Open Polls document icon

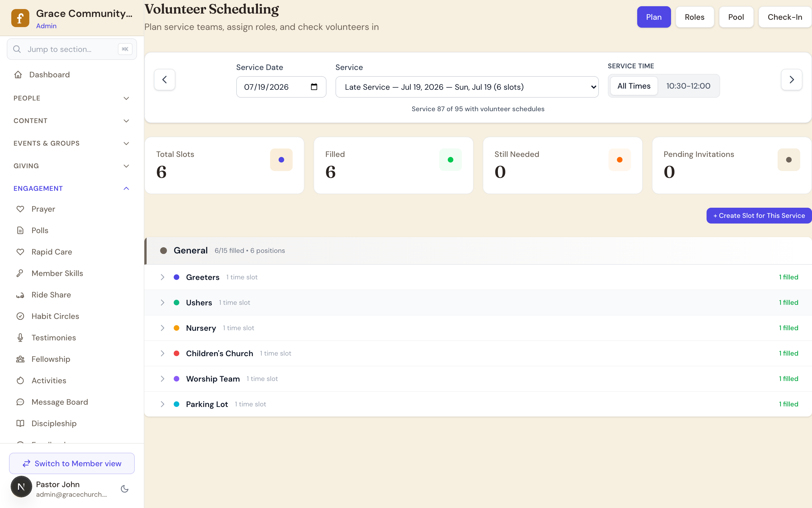click(21, 231)
